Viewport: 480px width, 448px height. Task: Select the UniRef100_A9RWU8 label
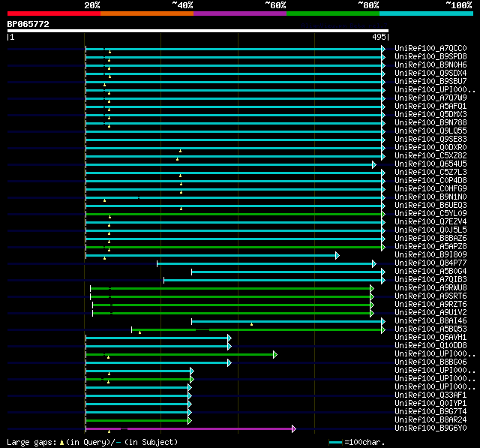pyautogui.click(x=430, y=288)
